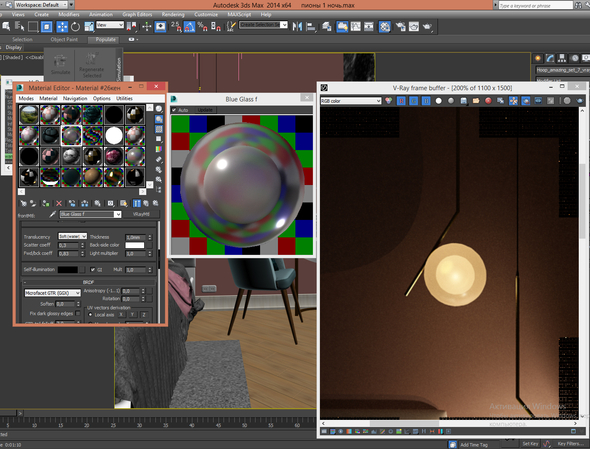Switch to the Object Paint ribbon tab
The image size is (590, 449).
click(64, 39)
